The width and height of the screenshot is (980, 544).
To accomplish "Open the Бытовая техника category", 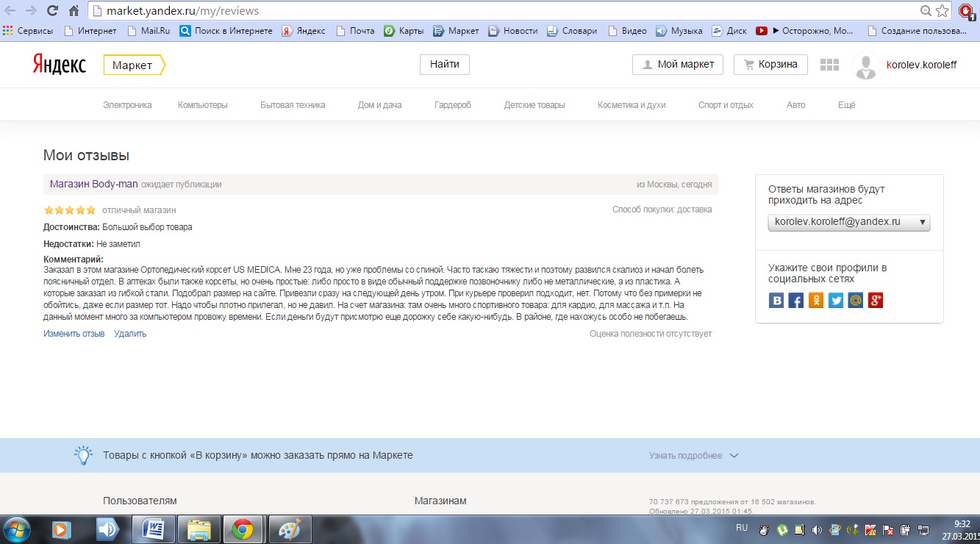I will [x=293, y=105].
